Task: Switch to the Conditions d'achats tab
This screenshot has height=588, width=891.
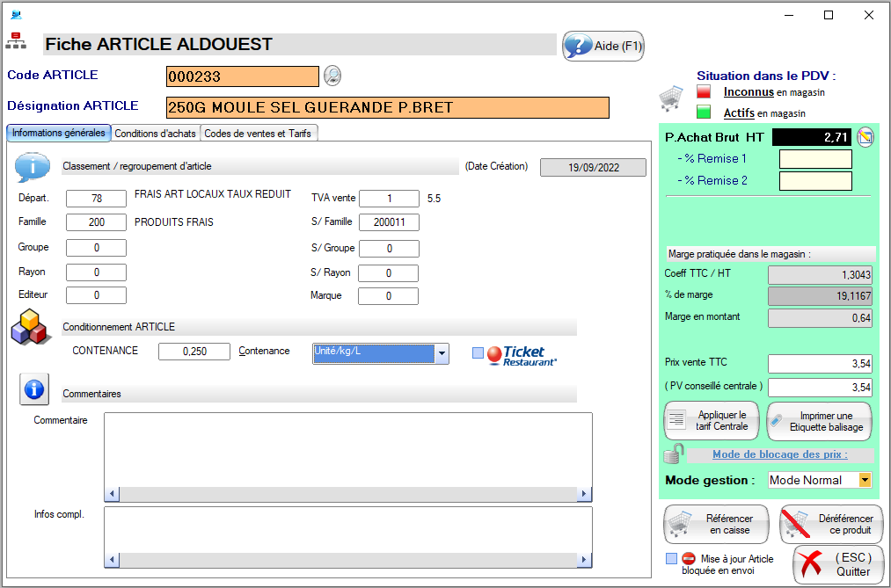Action: pyautogui.click(x=156, y=134)
